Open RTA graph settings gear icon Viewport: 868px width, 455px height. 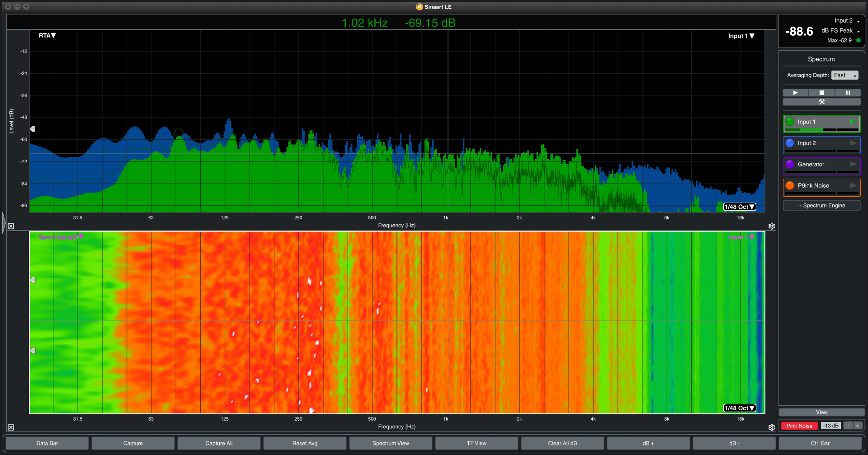772,226
